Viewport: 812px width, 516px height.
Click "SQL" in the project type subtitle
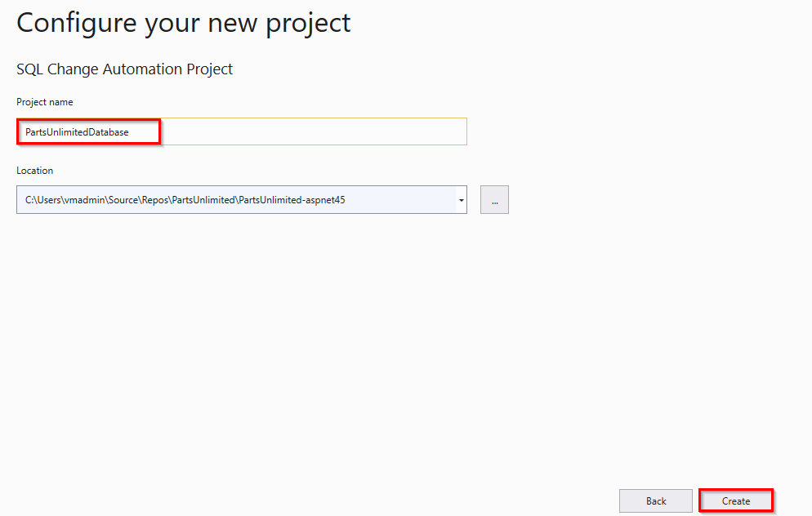[29, 69]
